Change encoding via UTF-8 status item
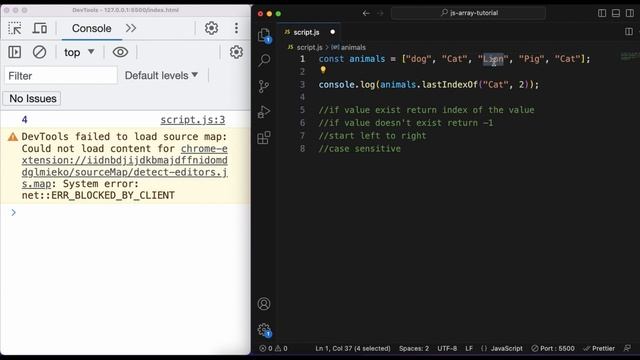640x360 pixels. pyautogui.click(x=447, y=348)
